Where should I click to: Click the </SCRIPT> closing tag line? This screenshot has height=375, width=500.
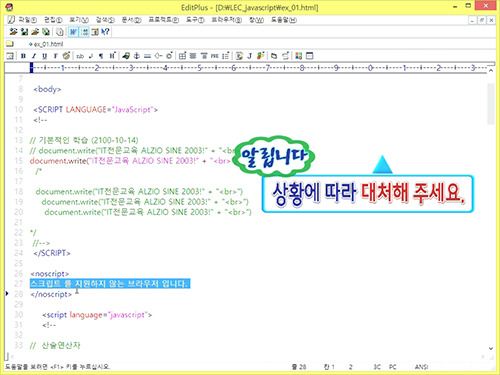[x=52, y=253]
